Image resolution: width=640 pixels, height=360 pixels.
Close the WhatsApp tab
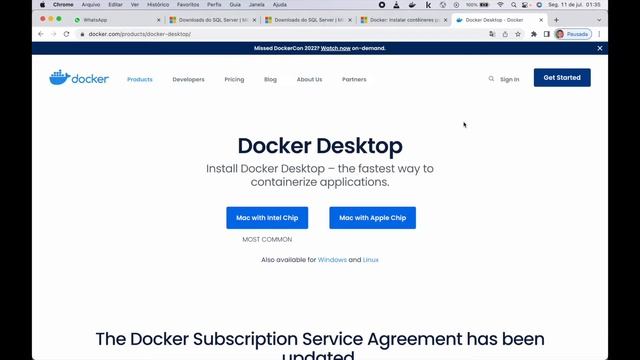point(159,20)
